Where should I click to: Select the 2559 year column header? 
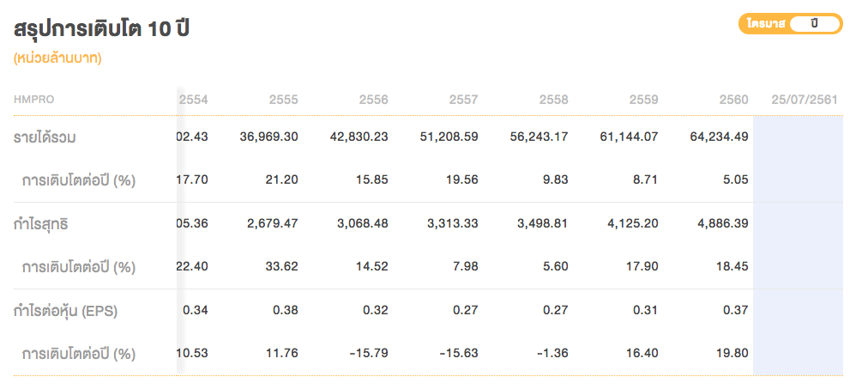click(x=643, y=100)
